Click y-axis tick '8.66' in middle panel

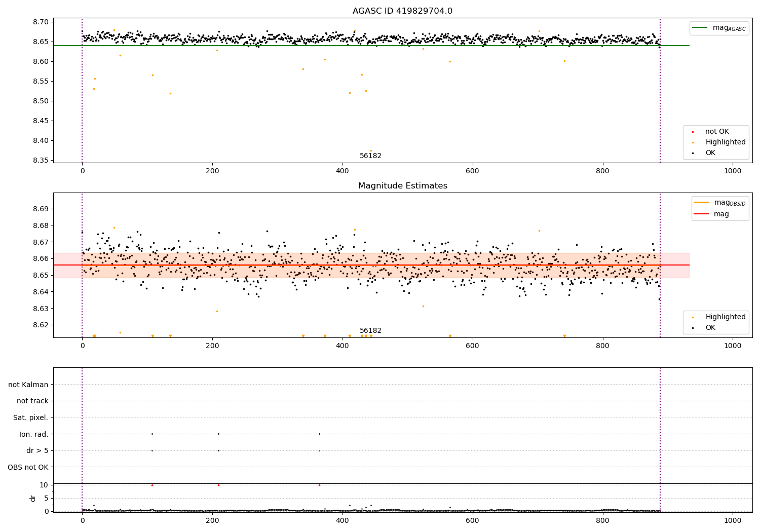pyautogui.click(x=42, y=259)
